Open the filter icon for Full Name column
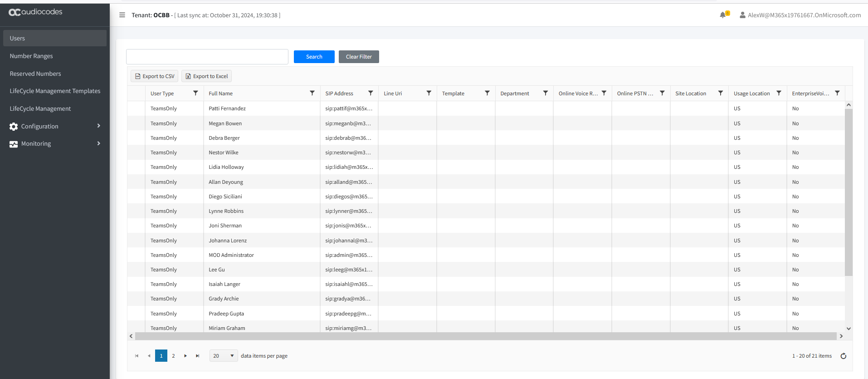Viewport: 868px width, 379px height. coord(312,93)
